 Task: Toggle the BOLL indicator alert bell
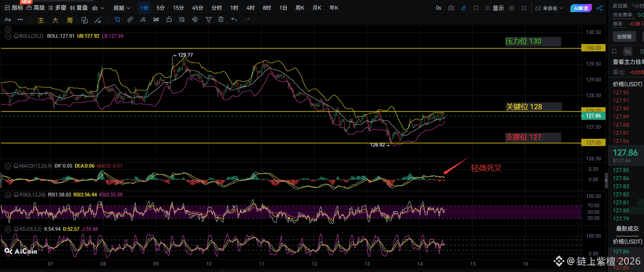coord(16,36)
